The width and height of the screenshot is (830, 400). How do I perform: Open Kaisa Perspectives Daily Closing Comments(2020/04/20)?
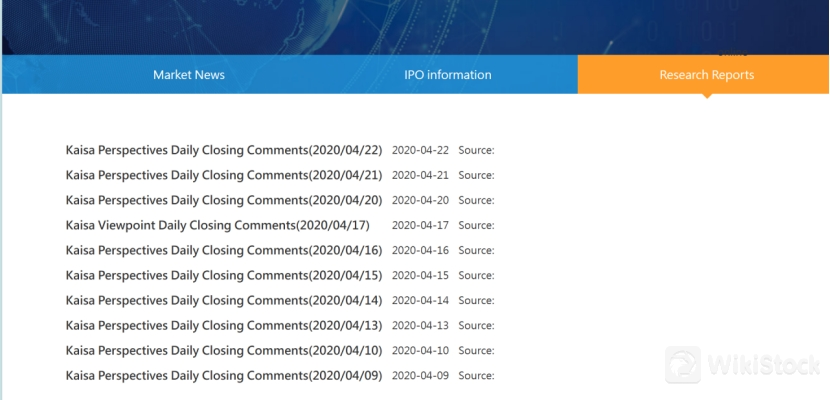(224, 200)
